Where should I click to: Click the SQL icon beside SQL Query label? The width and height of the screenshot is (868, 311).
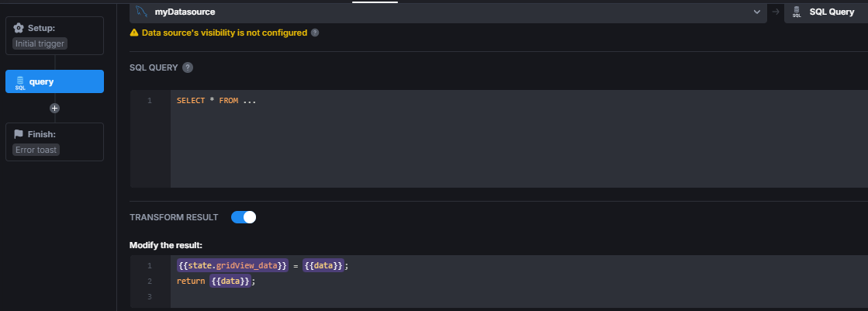tap(797, 12)
